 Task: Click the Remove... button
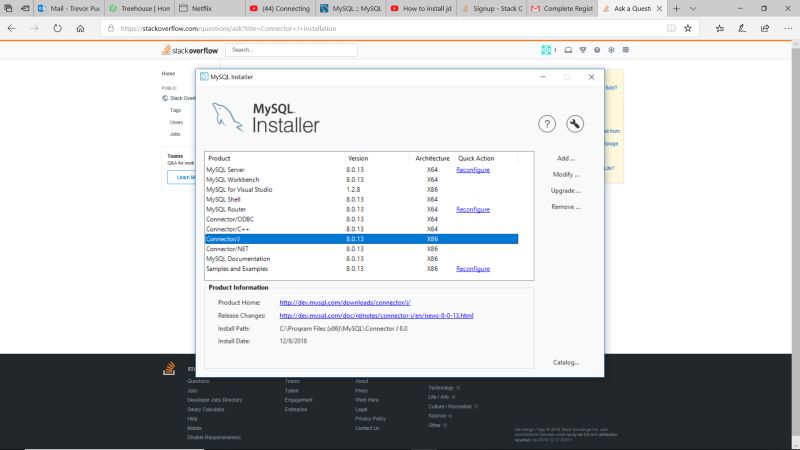click(565, 207)
